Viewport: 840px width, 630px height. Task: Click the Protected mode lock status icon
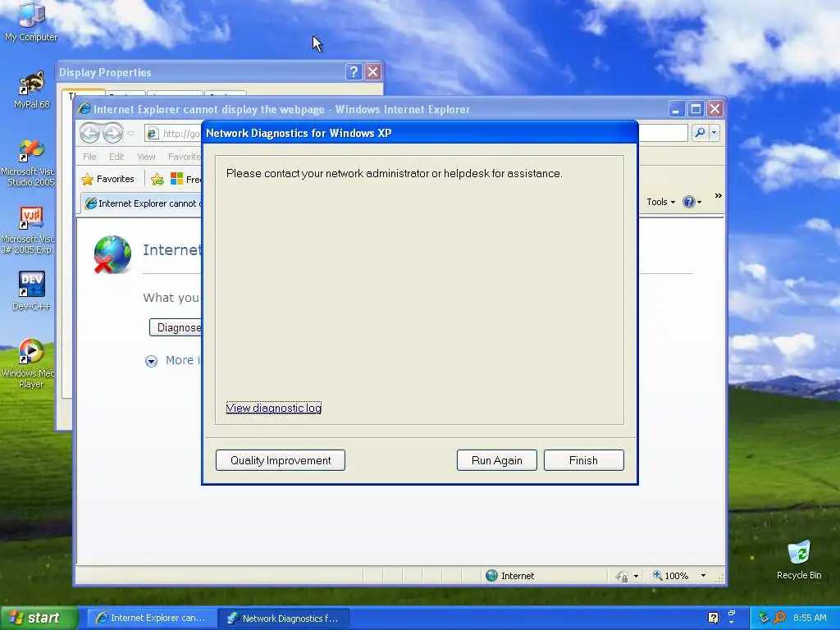point(622,576)
